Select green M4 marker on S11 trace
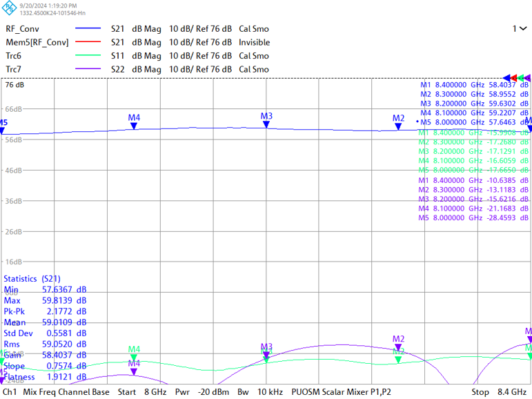The image size is (532, 399). pos(134,357)
